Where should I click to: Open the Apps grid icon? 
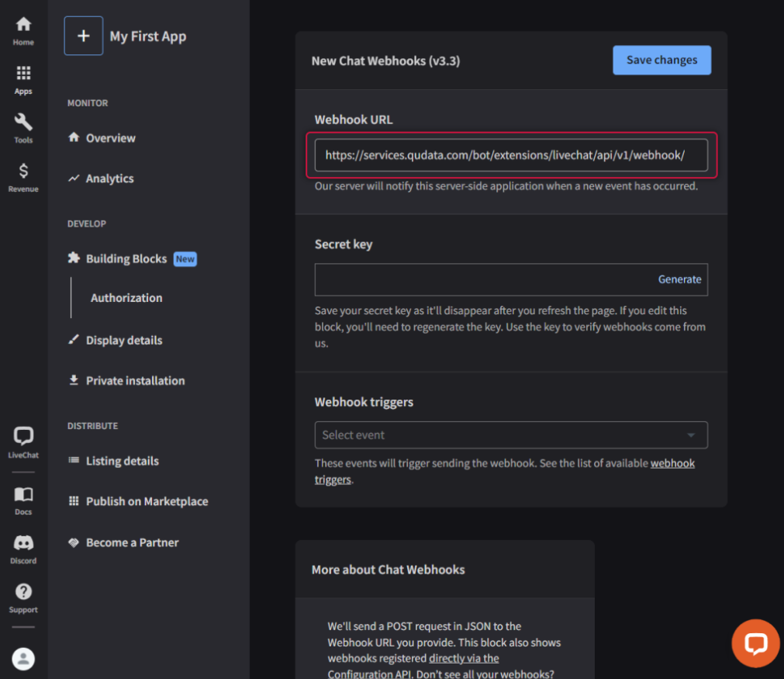(x=23, y=74)
